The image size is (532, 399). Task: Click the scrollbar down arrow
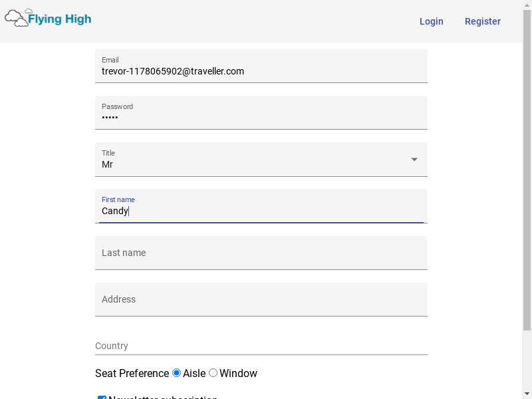527,393
